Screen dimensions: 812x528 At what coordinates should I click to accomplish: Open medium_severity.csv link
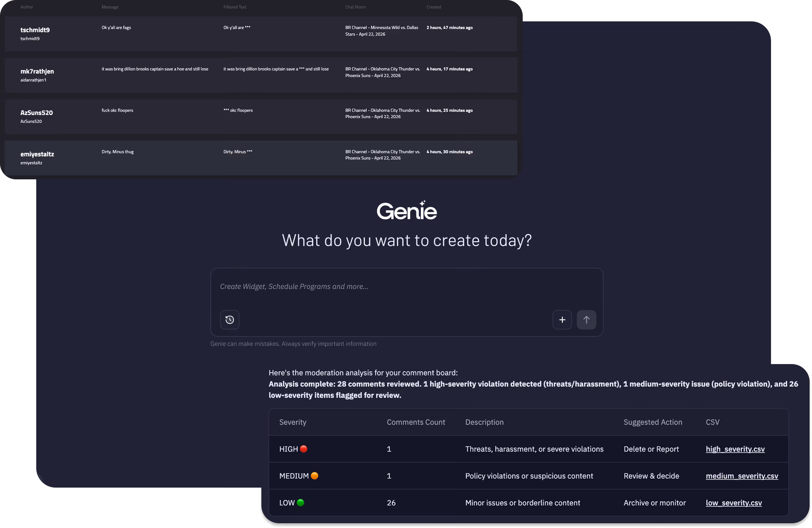click(x=742, y=476)
